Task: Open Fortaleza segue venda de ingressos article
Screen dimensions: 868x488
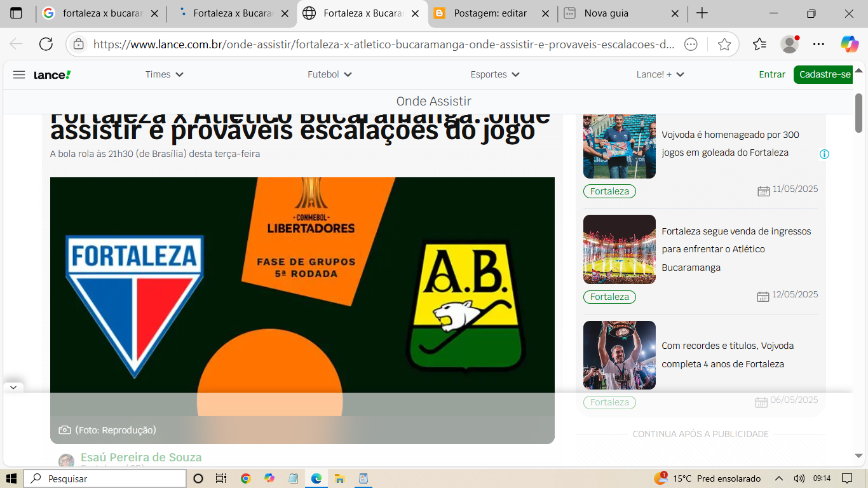Action: [x=736, y=249]
